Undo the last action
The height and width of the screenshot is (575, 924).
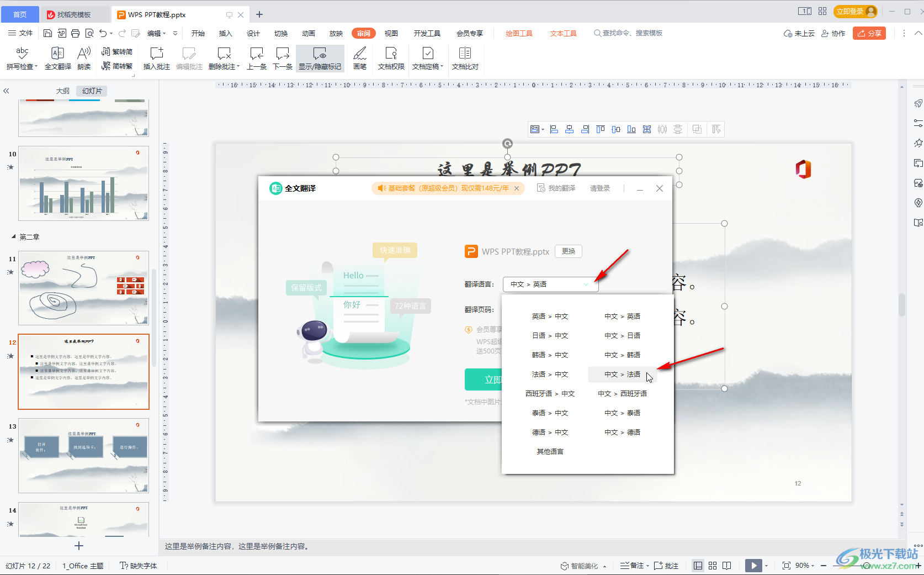(x=103, y=33)
